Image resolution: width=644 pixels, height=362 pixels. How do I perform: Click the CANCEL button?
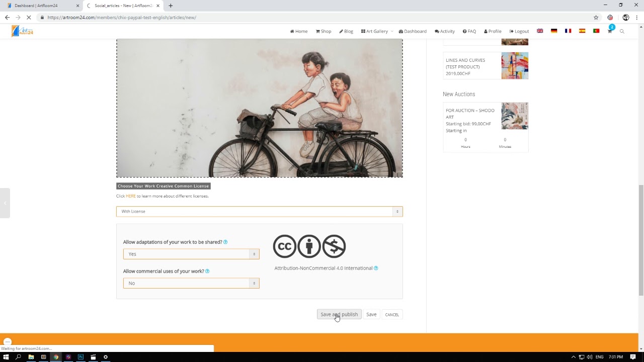coord(392,315)
